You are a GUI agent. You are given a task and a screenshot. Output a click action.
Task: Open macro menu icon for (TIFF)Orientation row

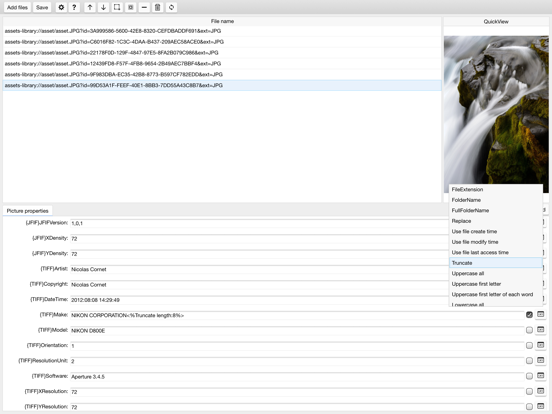coord(540,345)
